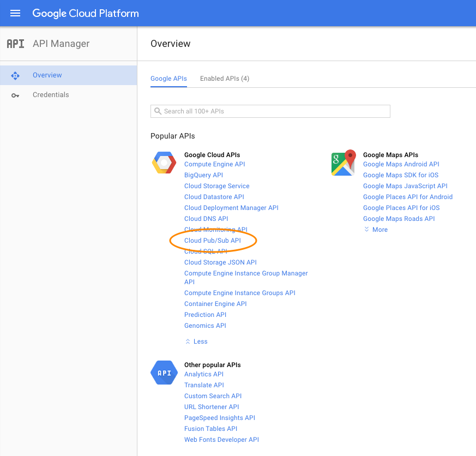Click the Overview sidebar icon
The height and width of the screenshot is (456, 476).
15,75
